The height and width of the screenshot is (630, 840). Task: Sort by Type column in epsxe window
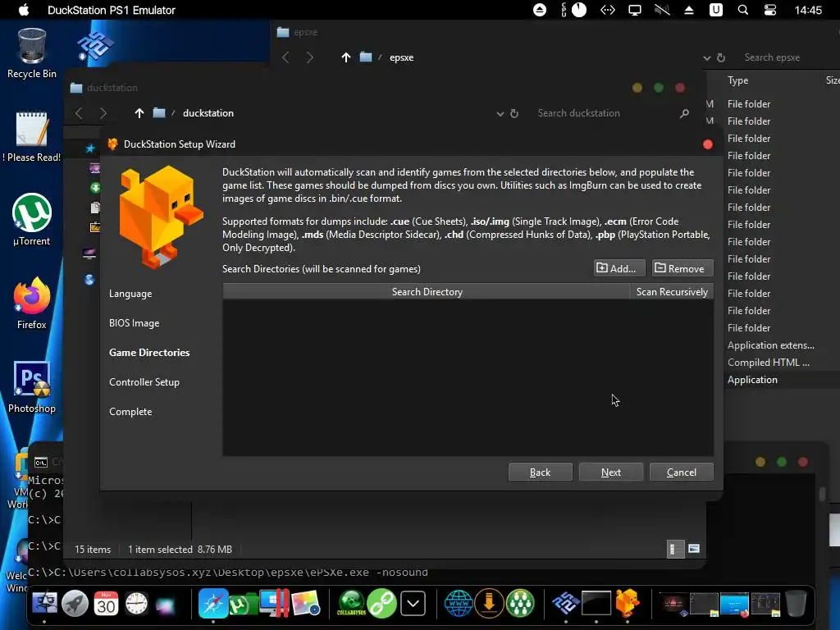(x=737, y=80)
